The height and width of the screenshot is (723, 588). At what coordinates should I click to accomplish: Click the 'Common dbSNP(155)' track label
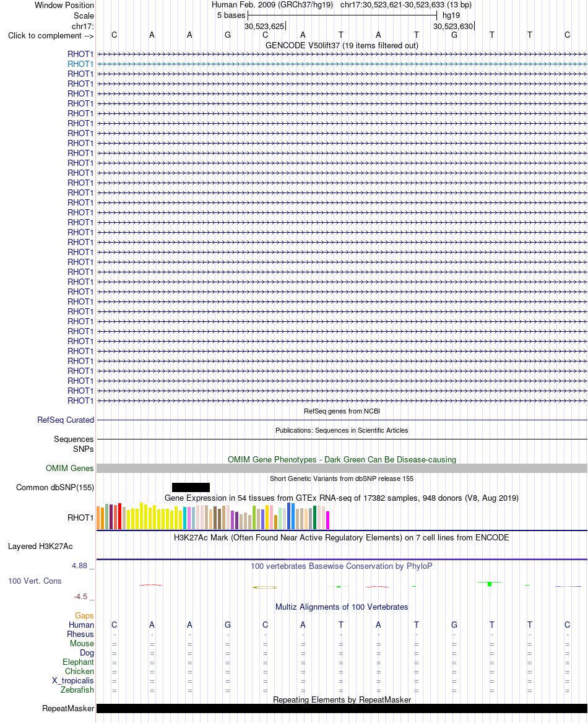pyautogui.click(x=55, y=488)
